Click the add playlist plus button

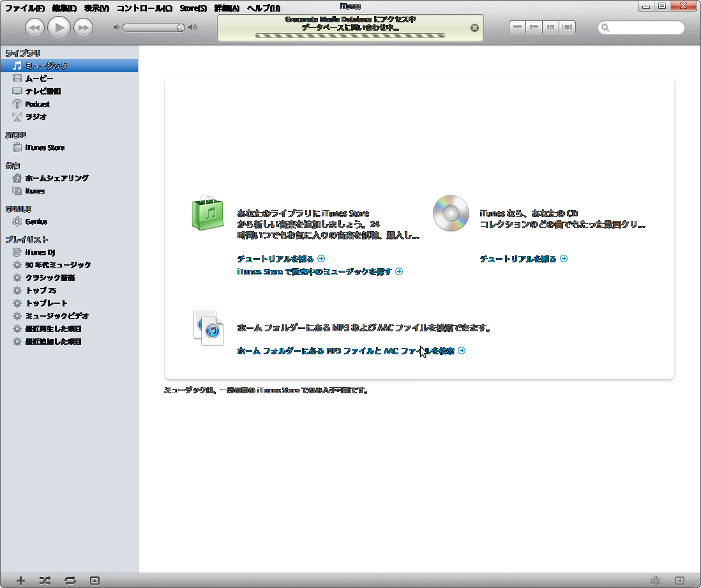coord(20,580)
